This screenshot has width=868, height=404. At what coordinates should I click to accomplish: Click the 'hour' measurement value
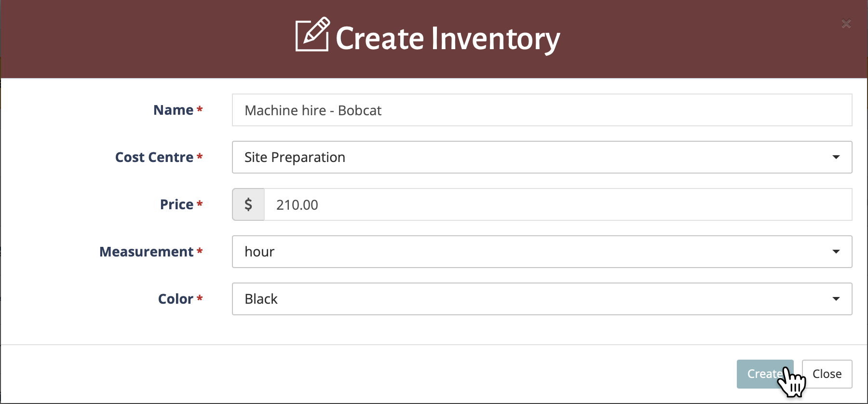(259, 252)
